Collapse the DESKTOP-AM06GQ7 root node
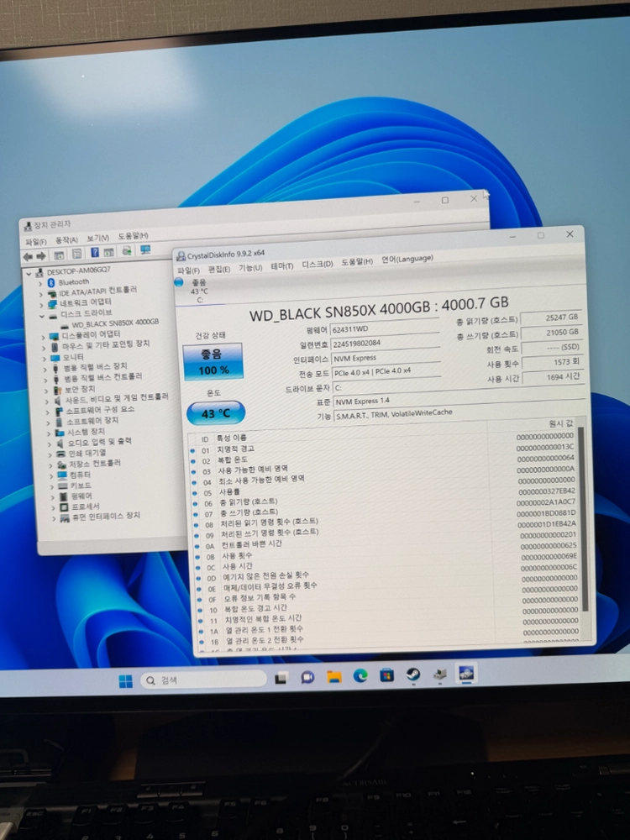630x840 pixels. pyautogui.click(x=29, y=274)
